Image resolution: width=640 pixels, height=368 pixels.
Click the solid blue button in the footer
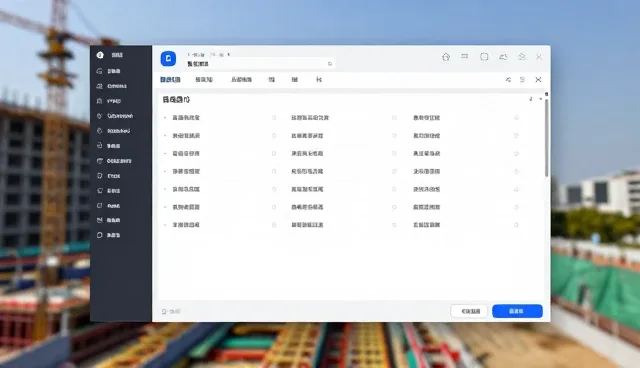pos(517,311)
